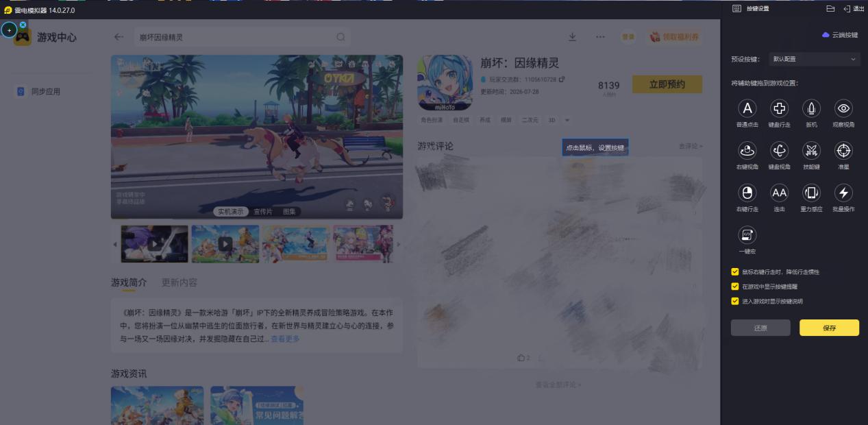The width and height of the screenshot is (868, 425).
Task: Copy the player group number
Action: [562, 80]
